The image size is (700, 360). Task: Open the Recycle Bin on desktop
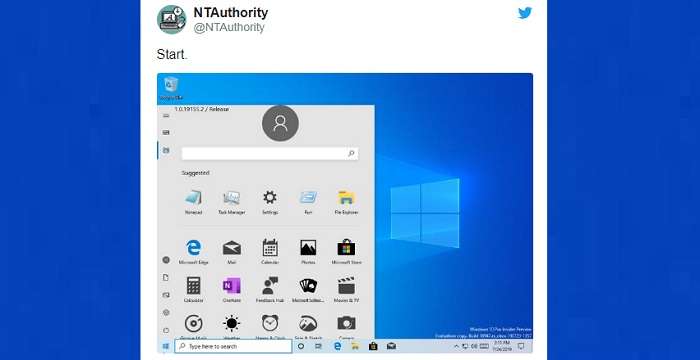coord(171,88)
